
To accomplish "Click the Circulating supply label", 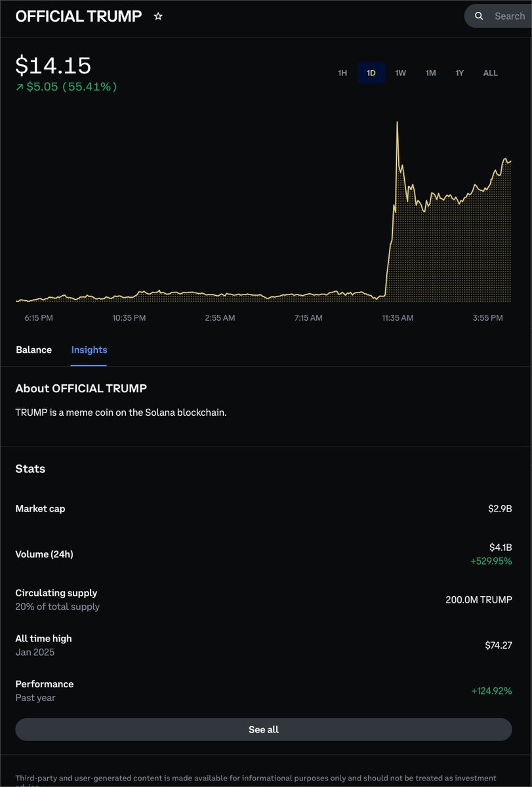I will 56,593.
